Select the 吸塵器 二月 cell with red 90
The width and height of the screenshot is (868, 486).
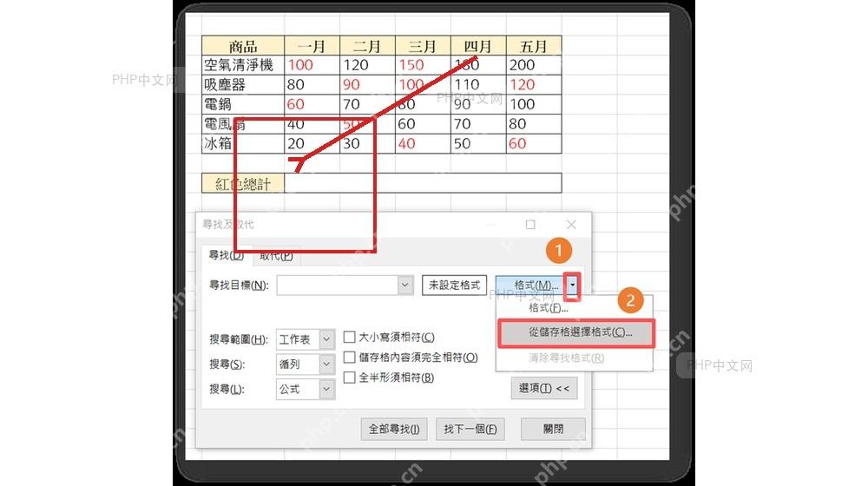(x=367, y=84)
